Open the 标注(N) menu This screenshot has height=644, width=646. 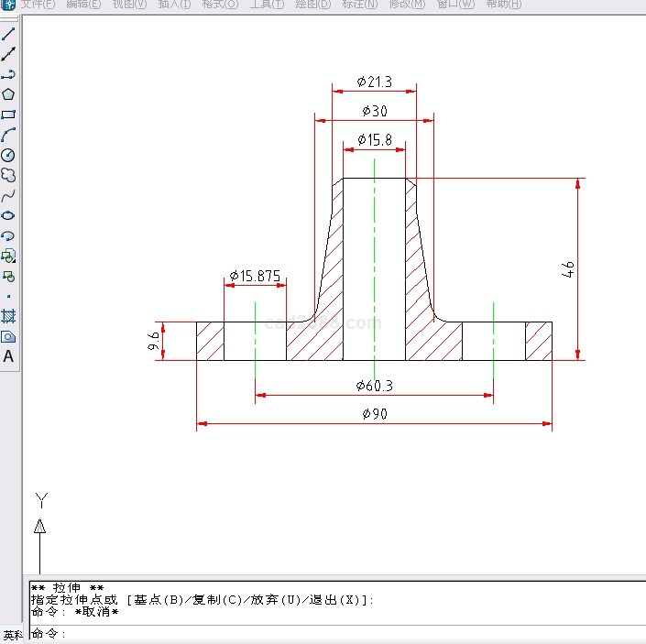(359, 5)
